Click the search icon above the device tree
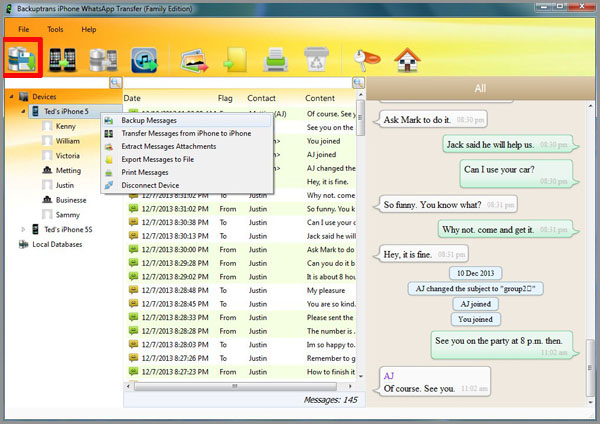 click(116, 82)
